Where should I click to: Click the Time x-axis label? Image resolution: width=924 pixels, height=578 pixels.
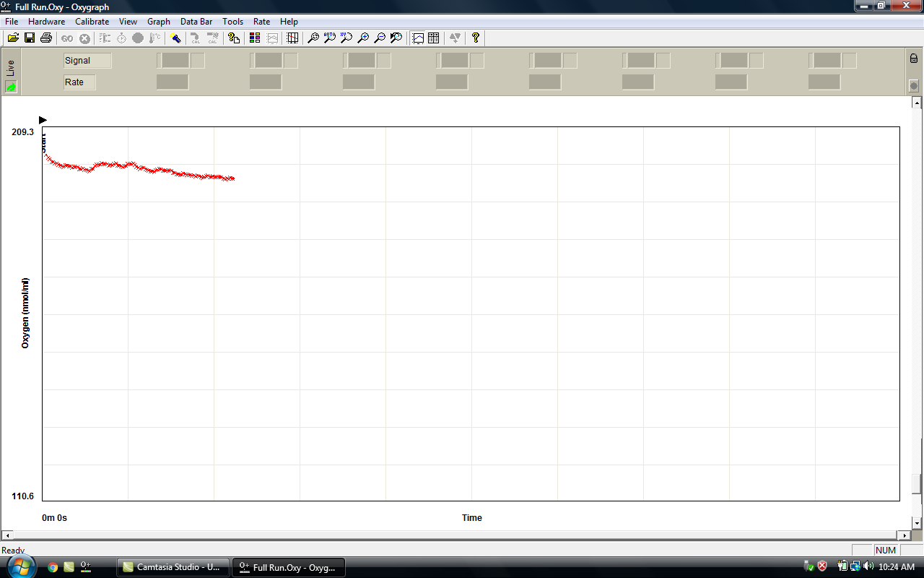(x=472, y=518)
